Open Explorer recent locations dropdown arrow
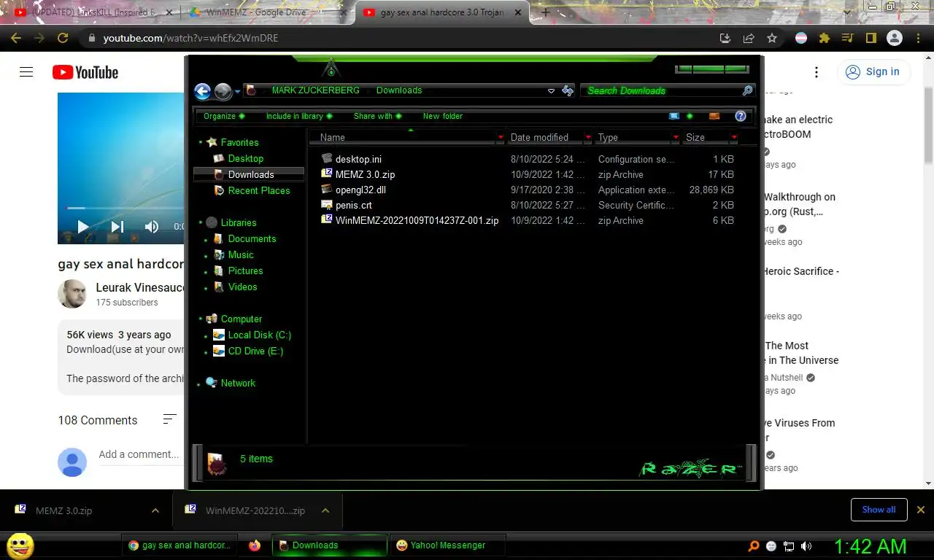The width and height of the screenshot is (934, 560). [238, 92]
